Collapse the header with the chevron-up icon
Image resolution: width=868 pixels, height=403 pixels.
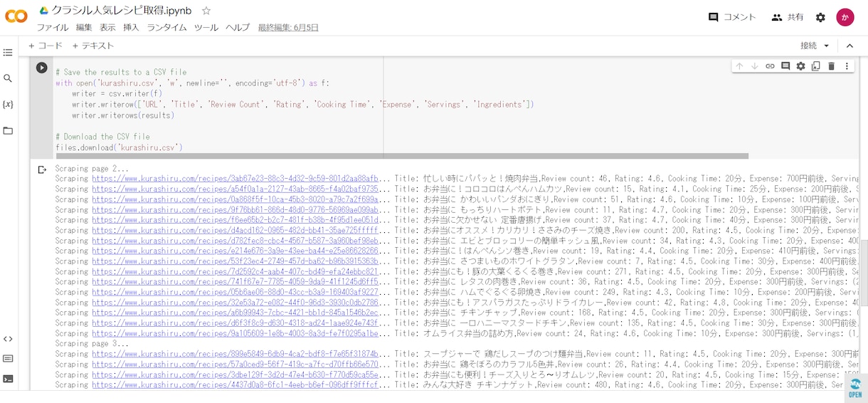tap(850, 46)
